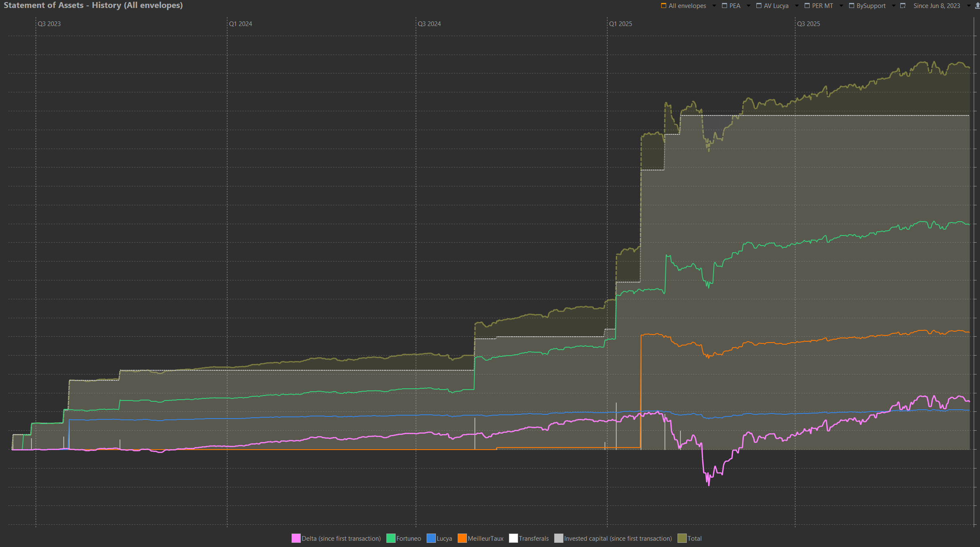Click the BySupport view icon
The width and height of the screenshot is (980, 547).
[852, 6]
